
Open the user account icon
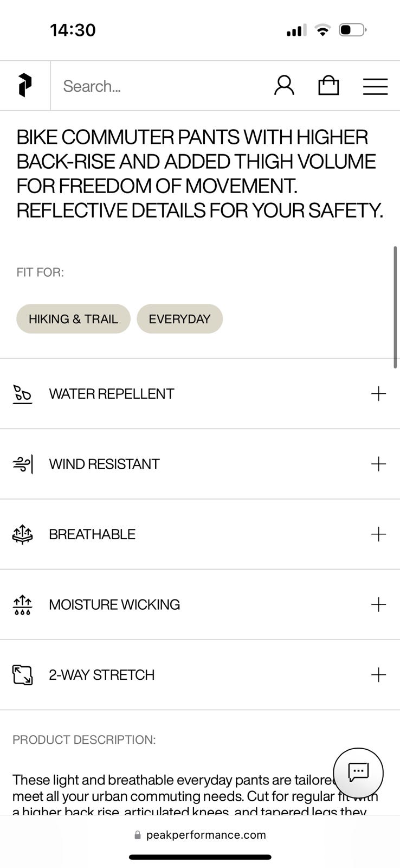[x=284, y=86]
